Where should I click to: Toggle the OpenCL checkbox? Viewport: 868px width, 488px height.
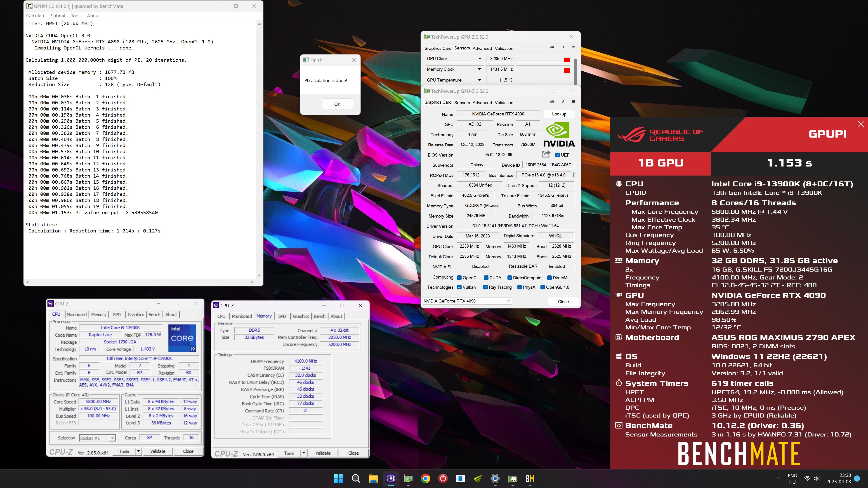459,277
